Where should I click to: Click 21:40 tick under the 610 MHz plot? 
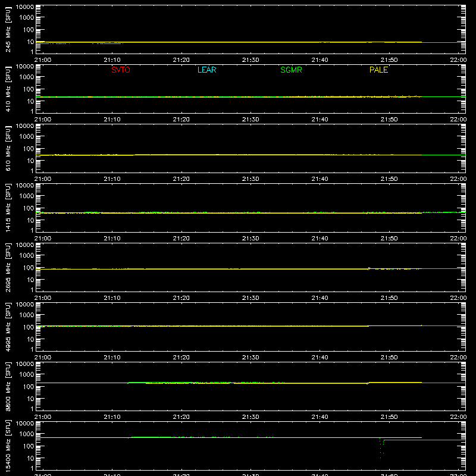pos(320,179)
